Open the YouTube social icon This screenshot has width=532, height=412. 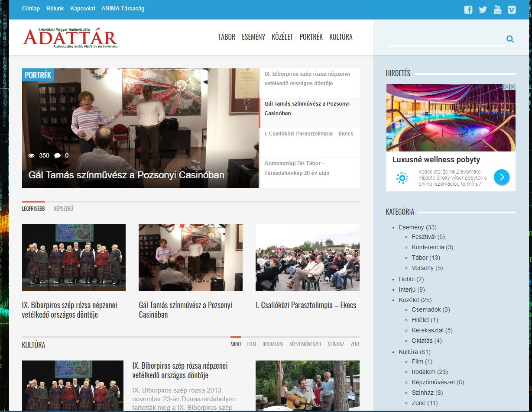tap(497, 10)
